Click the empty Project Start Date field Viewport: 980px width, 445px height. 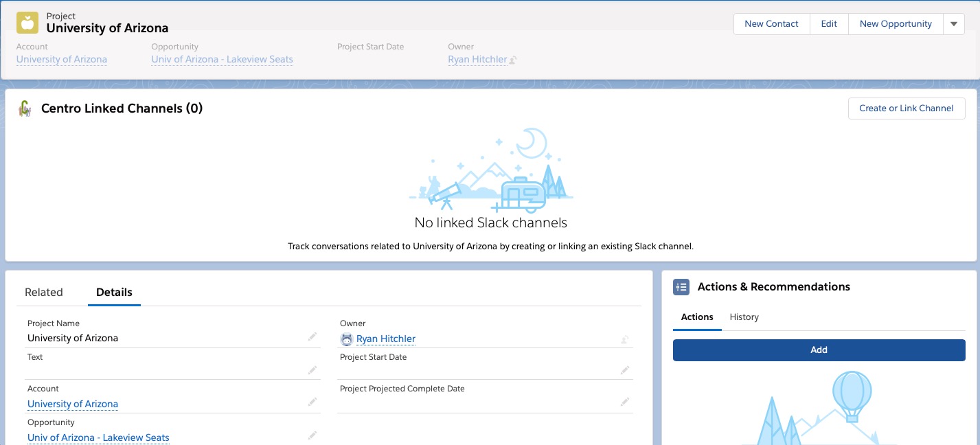tap(485, 371)
